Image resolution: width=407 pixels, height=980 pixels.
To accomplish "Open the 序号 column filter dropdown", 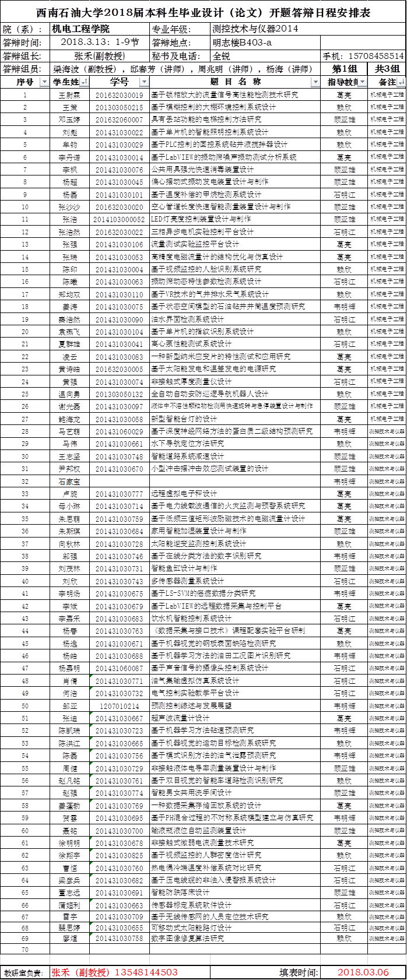I will click(44, 82).
